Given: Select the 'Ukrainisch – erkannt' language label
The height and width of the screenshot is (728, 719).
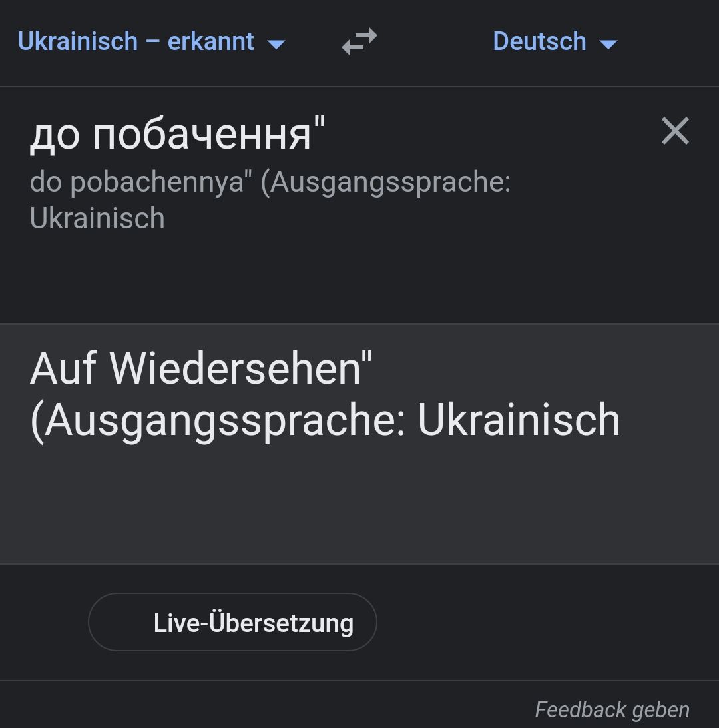Looking at the screenshot, I should pos(136,41).
